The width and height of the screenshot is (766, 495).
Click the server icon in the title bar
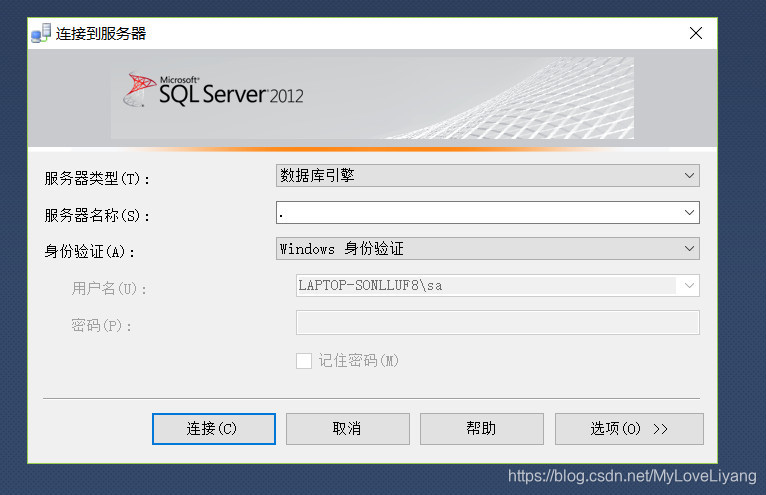click(x=41, y=33)
